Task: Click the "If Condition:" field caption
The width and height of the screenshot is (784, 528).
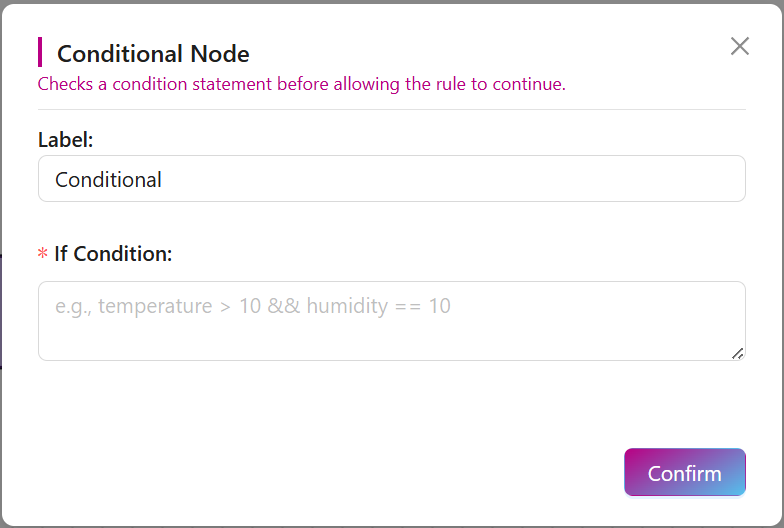Action: click(113, 254)
